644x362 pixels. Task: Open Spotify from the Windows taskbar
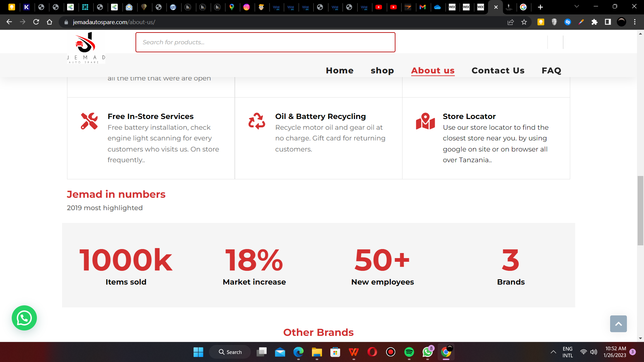tap(409, 352)
